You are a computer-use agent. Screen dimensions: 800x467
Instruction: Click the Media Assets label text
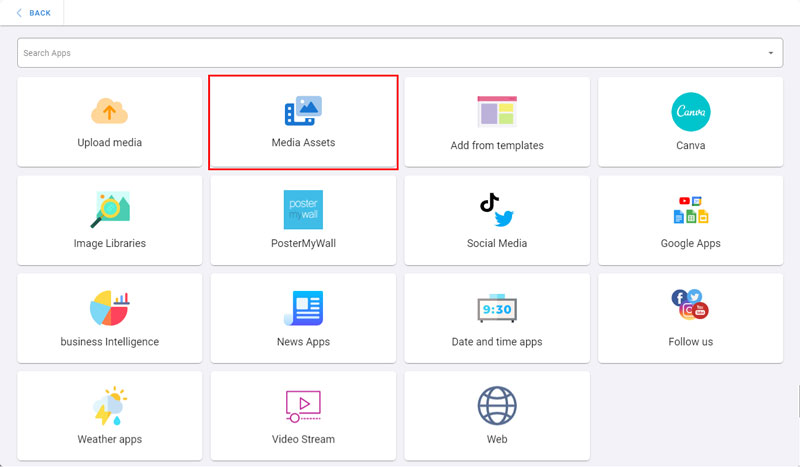tap(303, 143)
